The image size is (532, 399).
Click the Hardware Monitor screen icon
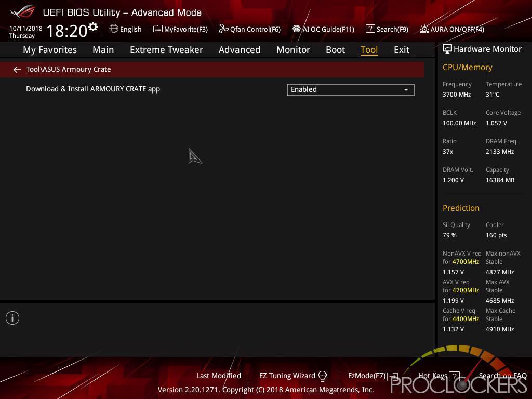pos(447,49)
